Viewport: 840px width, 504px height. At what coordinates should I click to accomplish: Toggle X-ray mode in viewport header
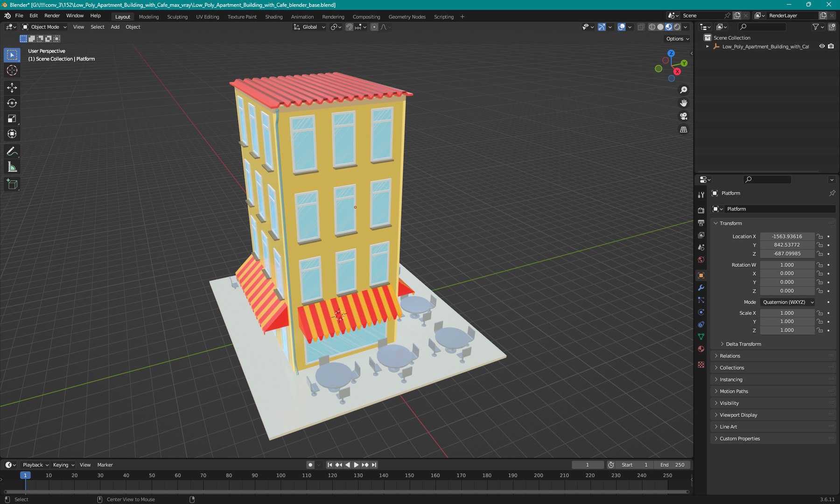pos(641,27)
